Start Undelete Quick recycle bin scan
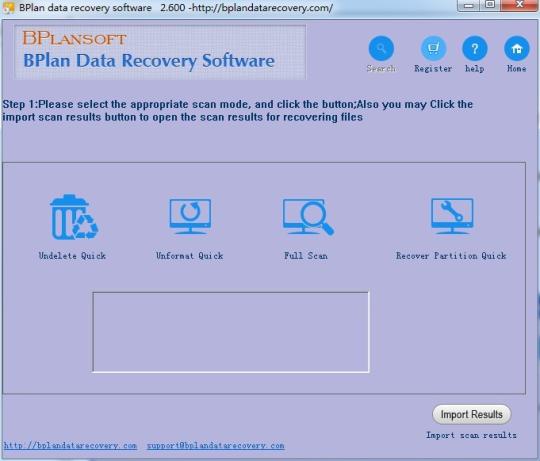This screenshot has width=540, height=461. point(74,217)
